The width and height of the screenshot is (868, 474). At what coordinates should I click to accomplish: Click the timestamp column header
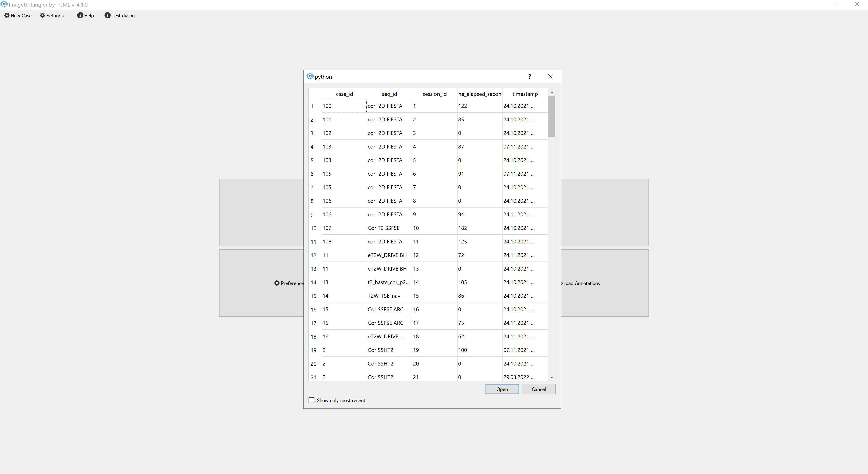point(525,94)
